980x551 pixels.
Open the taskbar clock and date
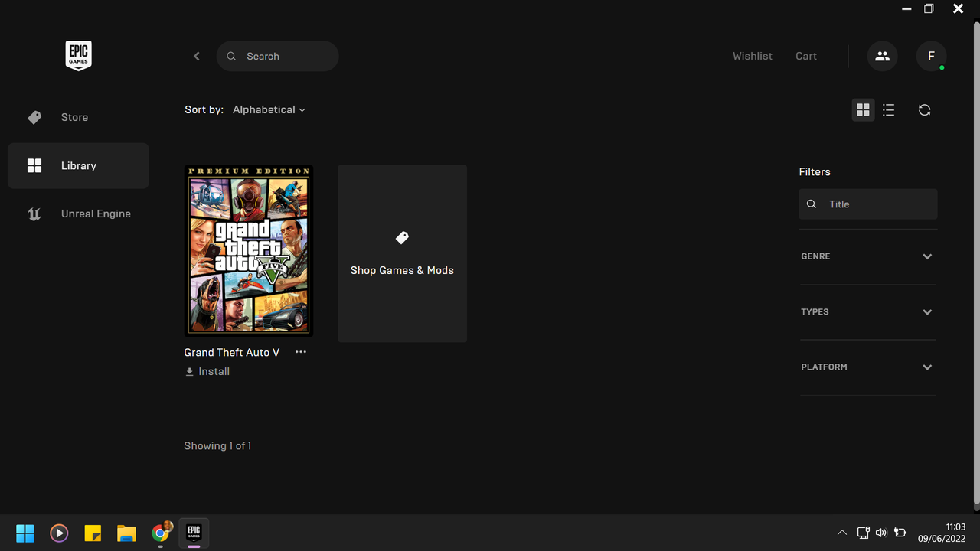click(942, 533)
